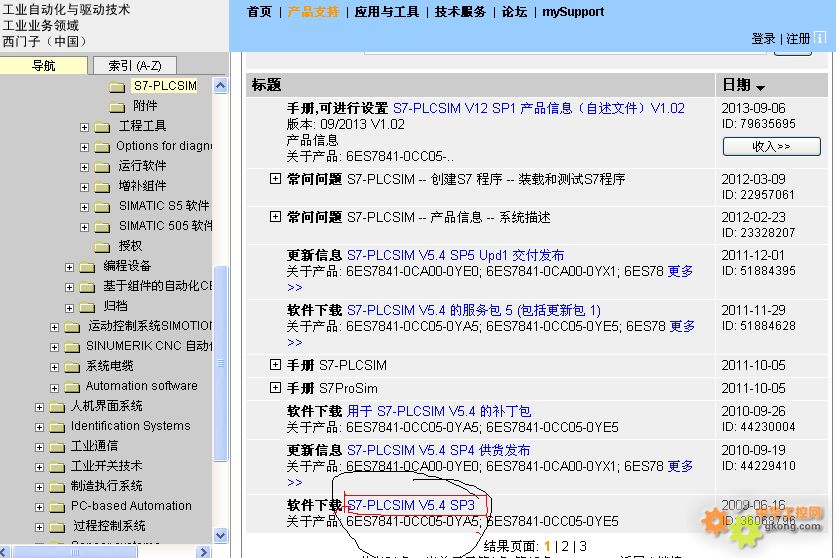Go to 首页 in top menu
The height and width of the screenshot is (558, 836).
click(x=260, y=12)
